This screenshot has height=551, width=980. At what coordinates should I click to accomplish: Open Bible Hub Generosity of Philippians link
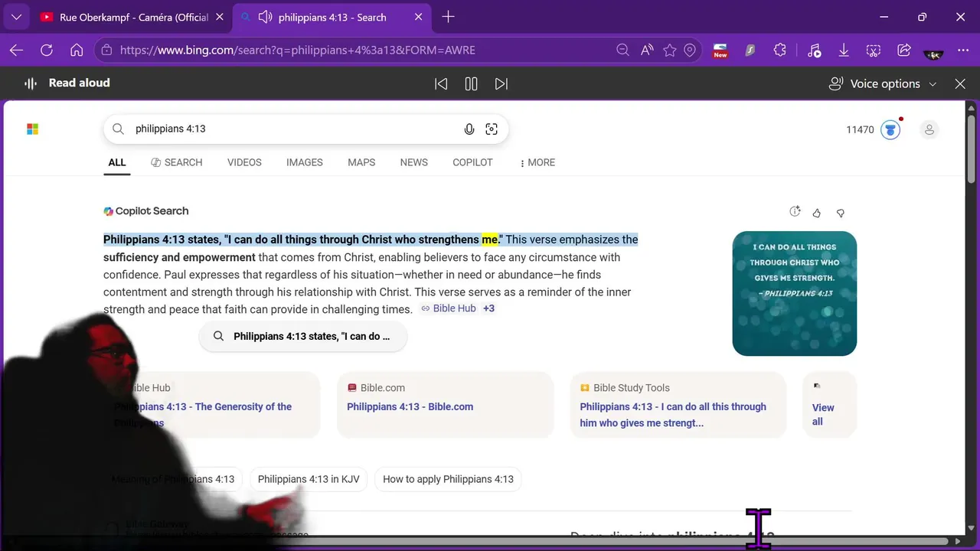pyautogui.click(x=203, y=415)
